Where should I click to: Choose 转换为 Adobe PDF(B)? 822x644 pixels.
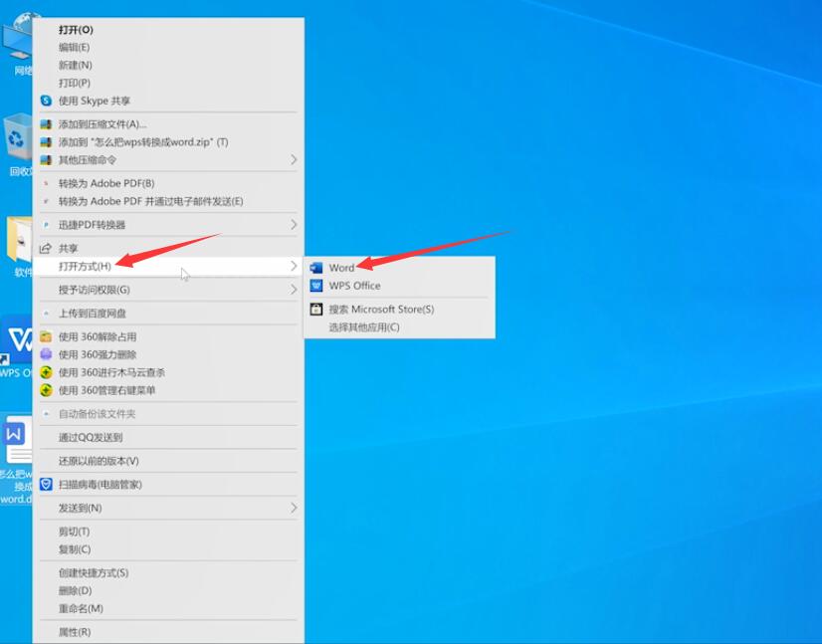168,183
